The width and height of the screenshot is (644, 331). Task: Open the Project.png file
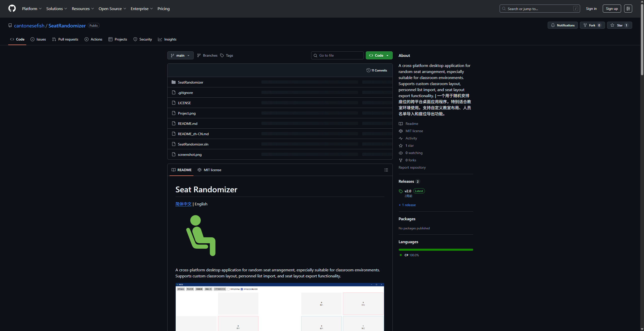(x=187, y=113)
